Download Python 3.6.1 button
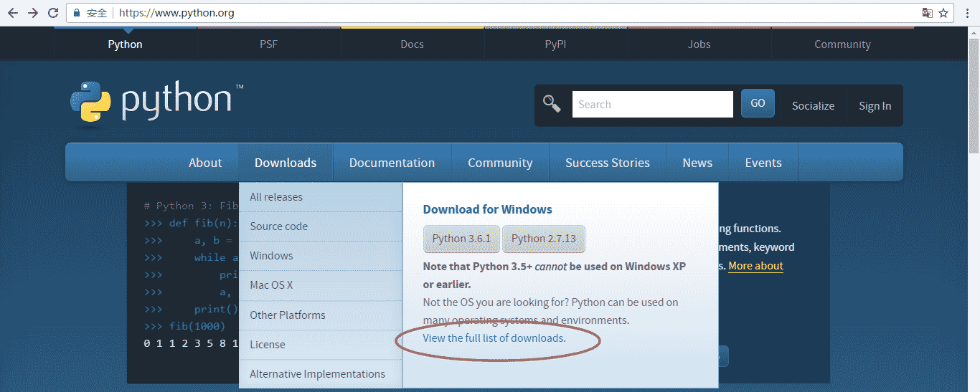Viewport: 980px width, 392px height. pyautogui.click(x=461, y=239)
